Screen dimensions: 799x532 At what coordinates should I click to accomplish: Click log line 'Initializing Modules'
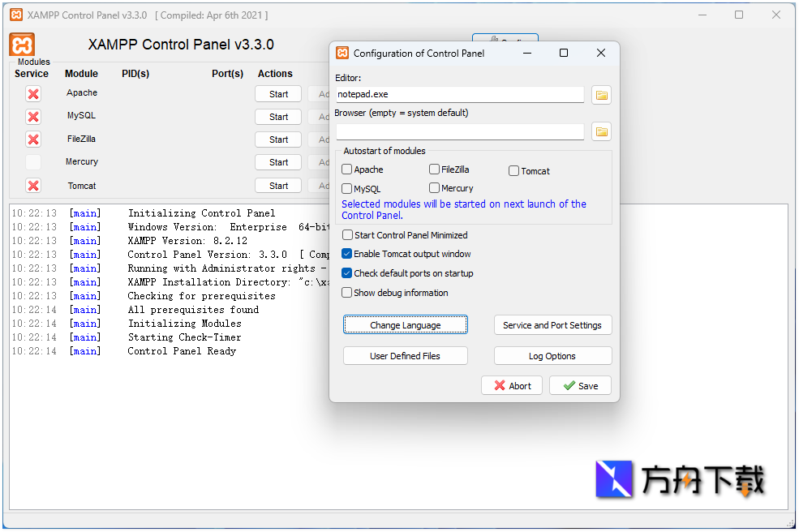click(x=184, y=324)
